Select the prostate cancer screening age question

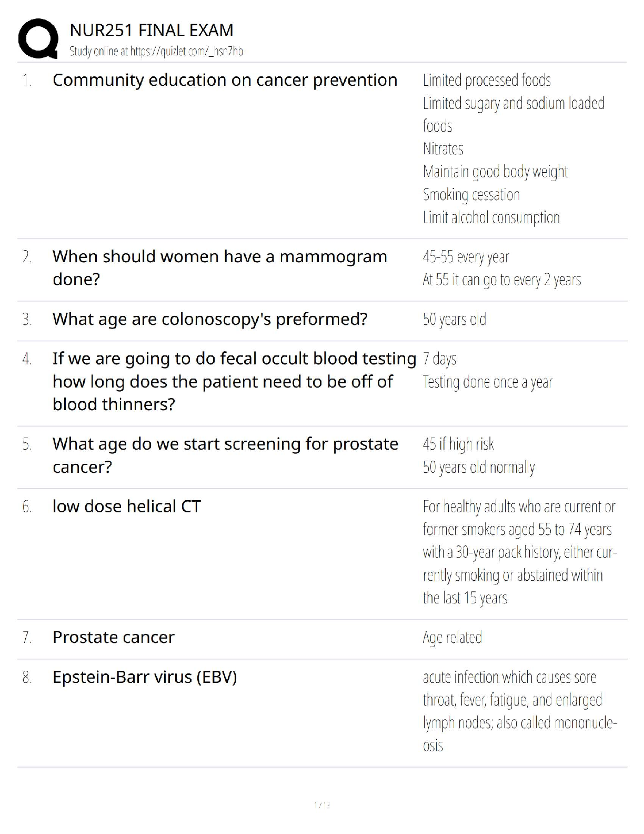coord(225,455)
